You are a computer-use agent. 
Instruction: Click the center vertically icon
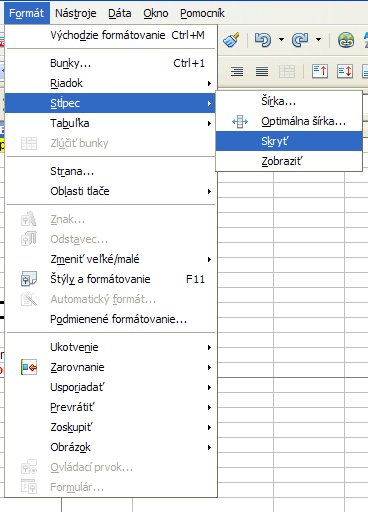[345, 71]
